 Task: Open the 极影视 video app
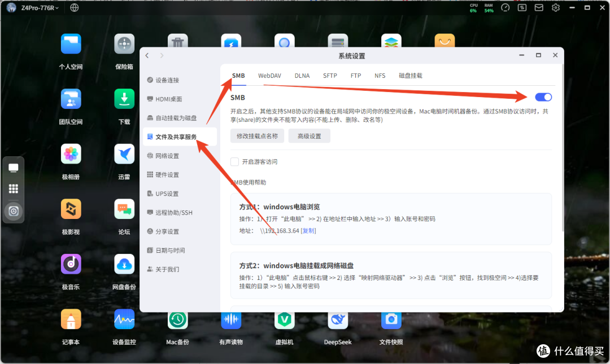[x=71, y=209]
